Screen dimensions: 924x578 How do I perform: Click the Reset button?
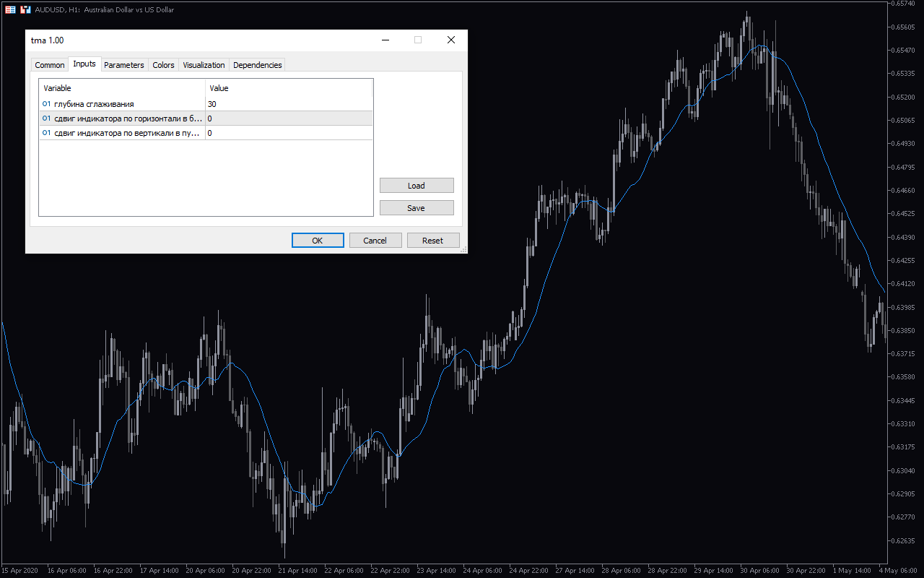pos(433,241)
